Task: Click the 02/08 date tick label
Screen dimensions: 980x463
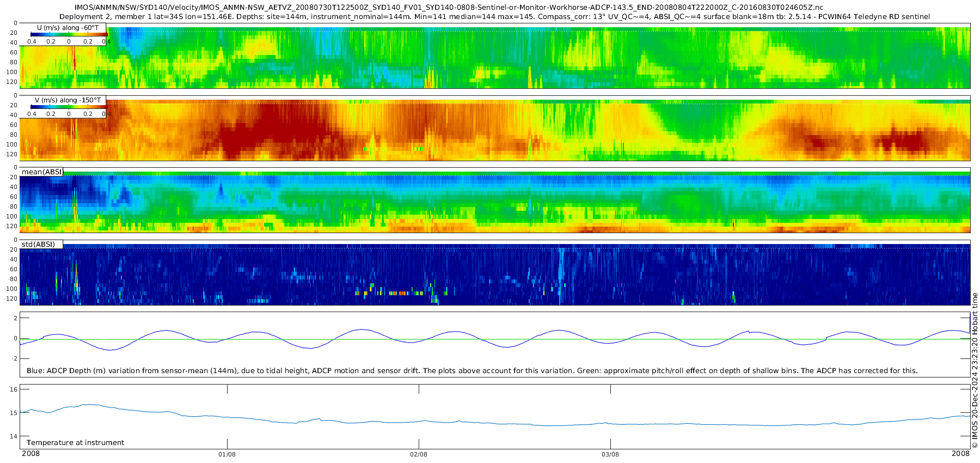Action: [419, 454]
